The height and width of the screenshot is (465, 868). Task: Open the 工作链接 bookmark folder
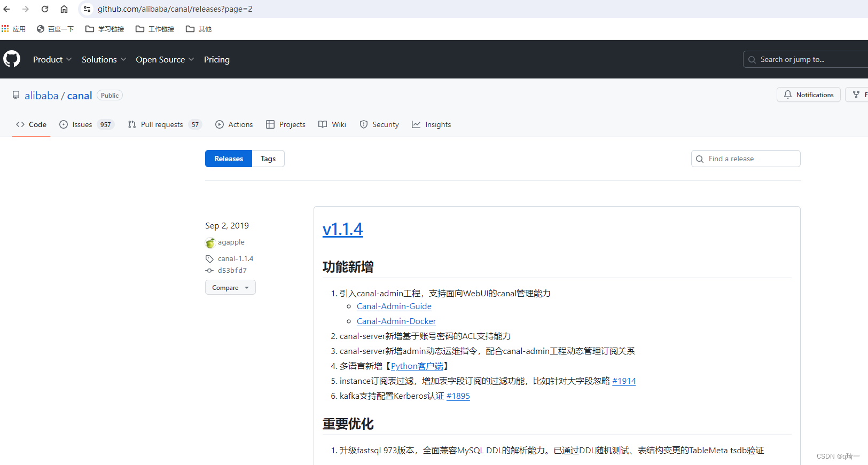[155, 29]
